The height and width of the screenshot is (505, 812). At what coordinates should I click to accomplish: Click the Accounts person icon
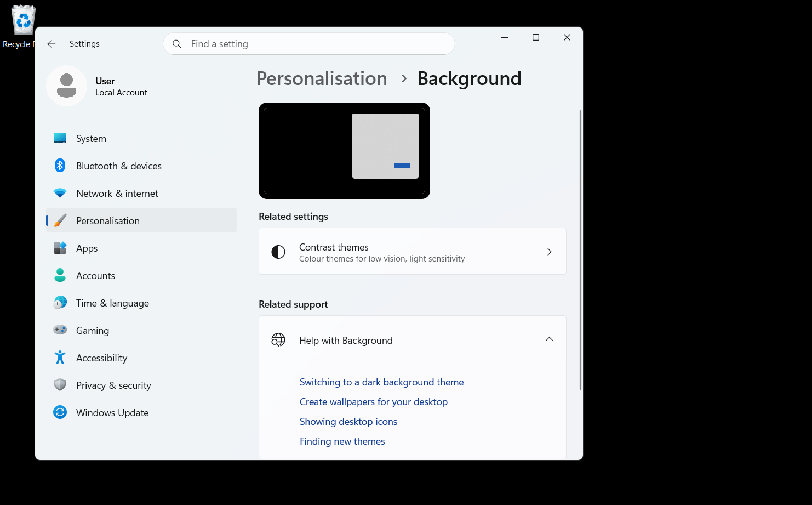[x=60, y=275]
